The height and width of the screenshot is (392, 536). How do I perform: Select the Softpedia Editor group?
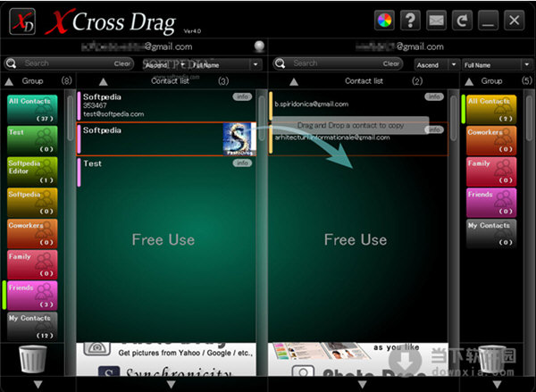(32, 171)
